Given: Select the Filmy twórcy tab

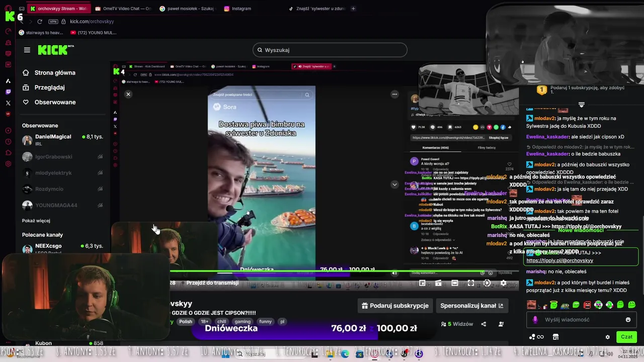Looking at the screenshot, I should [487, 148].
